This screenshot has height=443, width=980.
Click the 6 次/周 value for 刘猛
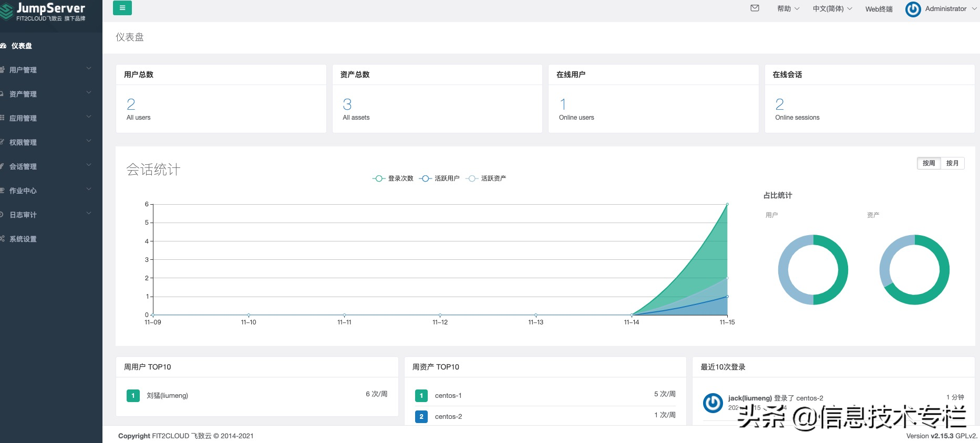pos(376,394)
